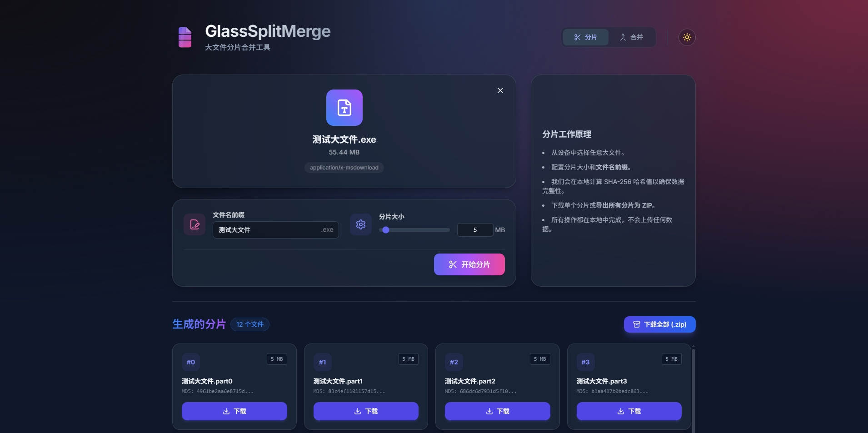Viewport: 868px width, 433px height.
Task: Click the #3 chunk index badge
Action: click(x=586, y=362)
